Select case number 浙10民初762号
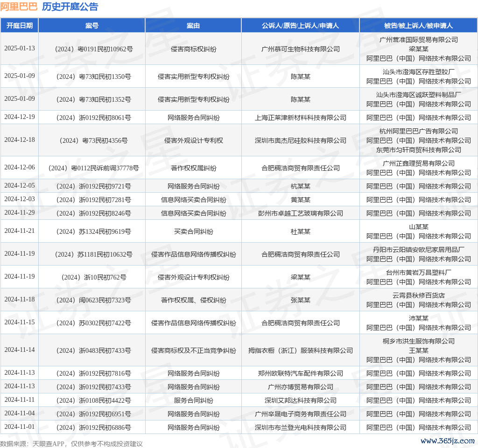The width and height of the screenshot is (478, 448). (105, 277)
